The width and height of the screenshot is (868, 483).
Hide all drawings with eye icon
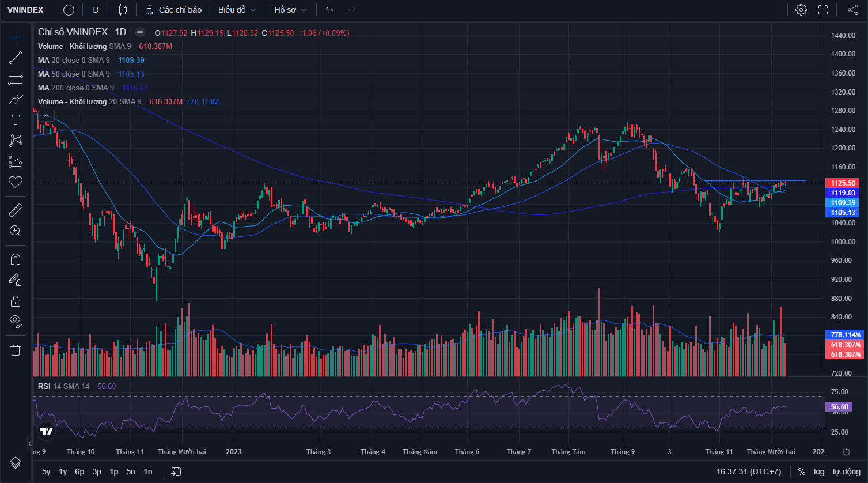click(16, 320)
